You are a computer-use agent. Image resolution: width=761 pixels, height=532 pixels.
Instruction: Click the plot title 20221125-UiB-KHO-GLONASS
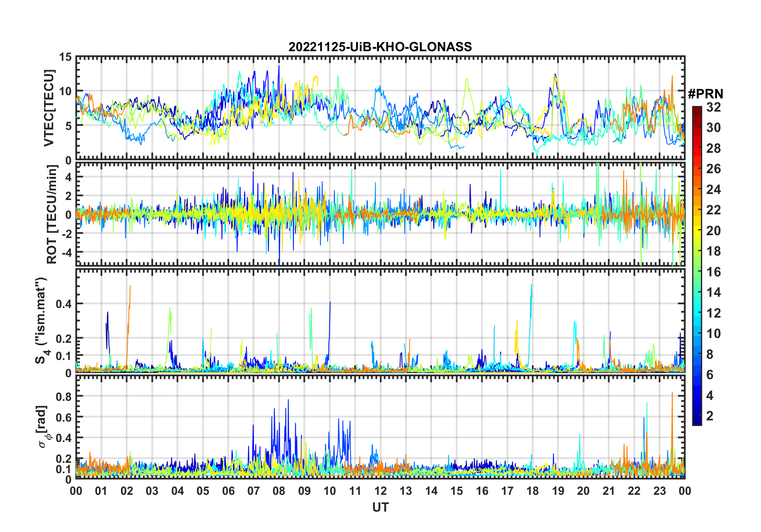tap(380, 47)
